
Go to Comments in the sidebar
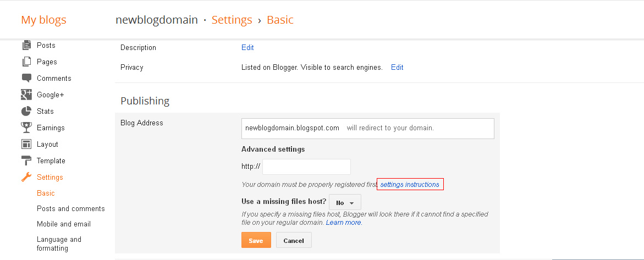[x=54, y=78]
